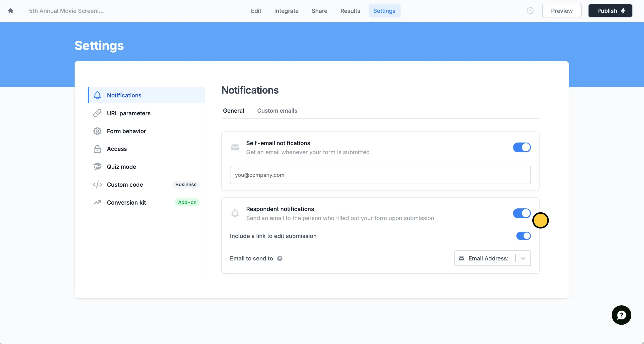Open the Results tab
The height and width of the screenshot is (344, 644).
tap(350, 11)
